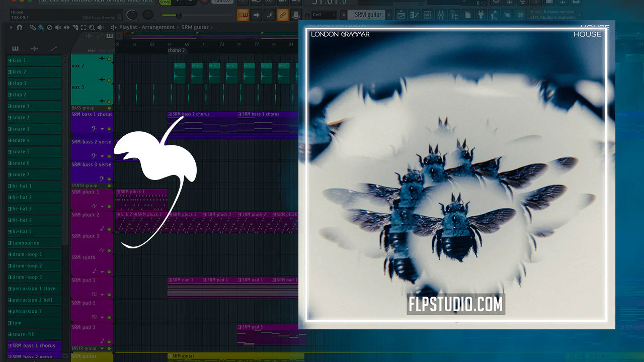644x362 pixels.
Task: Expand the SRM bass 2 verse track arrow
Action: (x=102, y=156)
